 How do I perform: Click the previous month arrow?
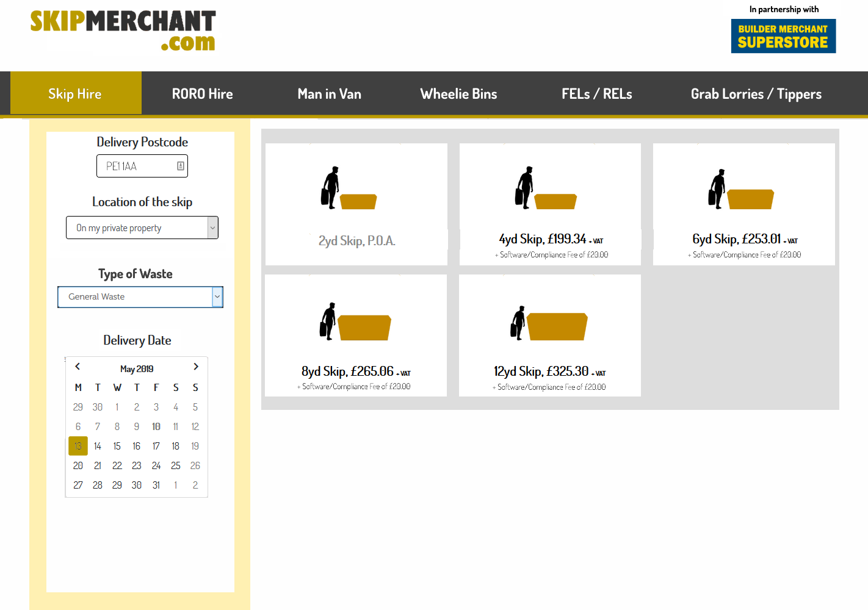[78, 366]
